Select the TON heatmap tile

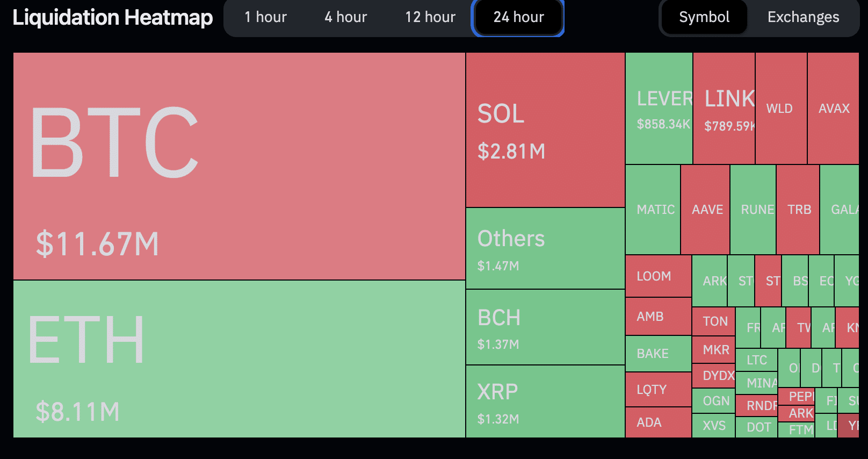pos(713,321)
